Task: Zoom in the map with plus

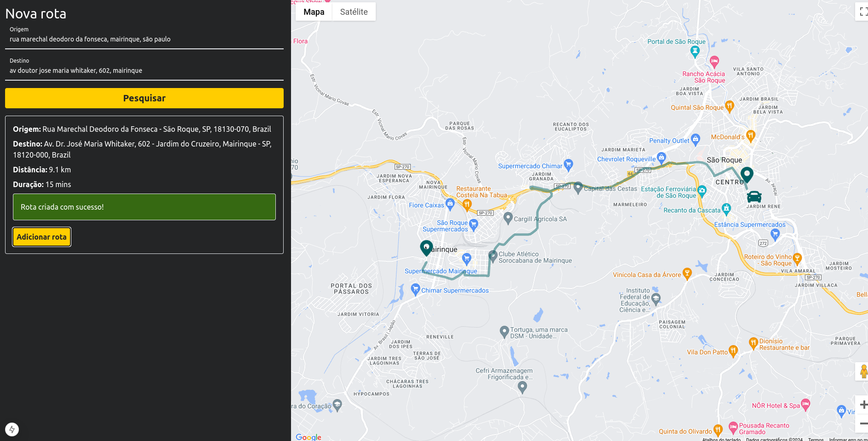Action: (x=862, y=405)
